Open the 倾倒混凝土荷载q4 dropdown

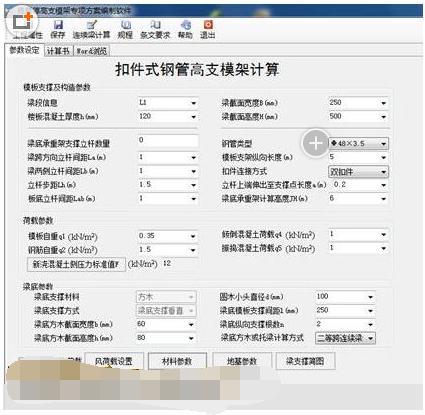coord(358,234)
